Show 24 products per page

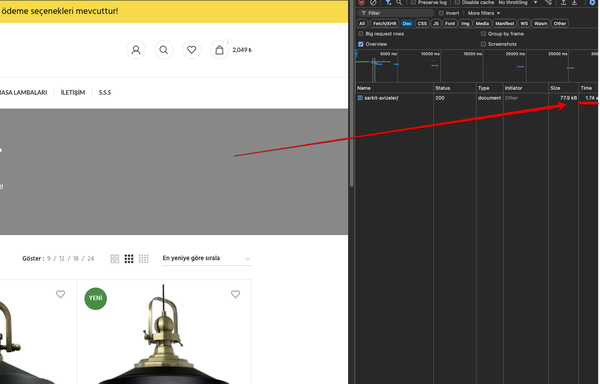[91, 259]
